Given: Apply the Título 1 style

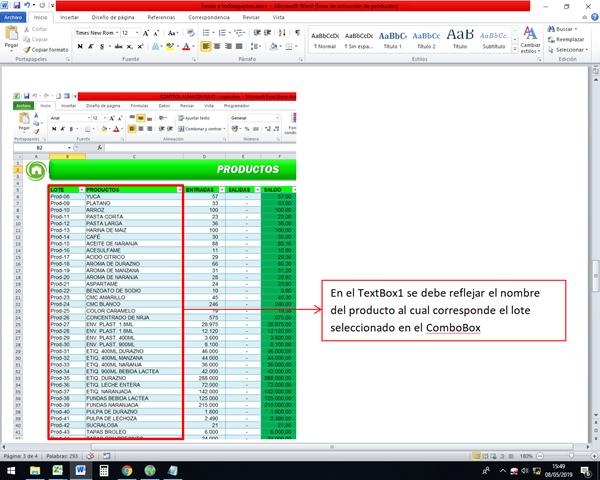Looking at the screenshot, I should tap(392, 39).
